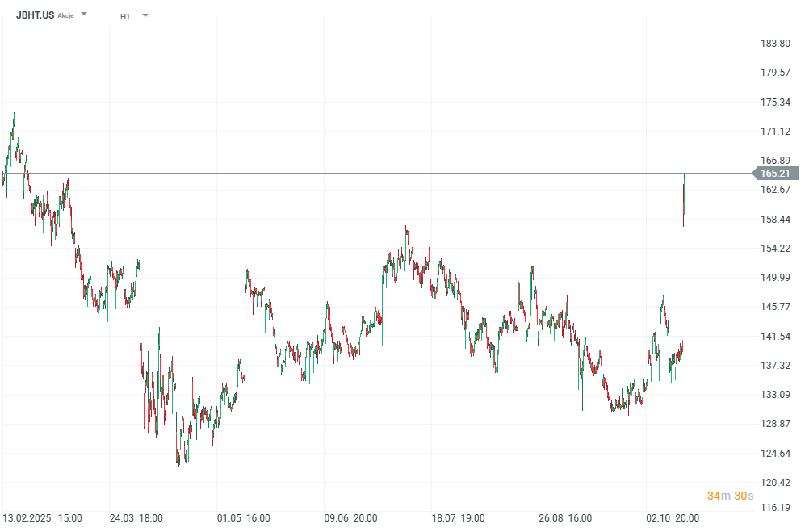Click the 116.19 price axis label
This screenshot has height=532, width=809.
pos(774,508)
